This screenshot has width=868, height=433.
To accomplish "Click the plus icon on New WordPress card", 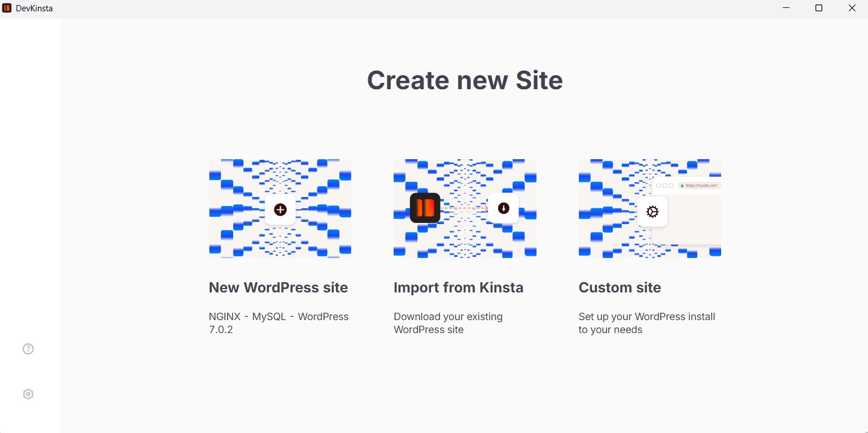I will 280,210.
